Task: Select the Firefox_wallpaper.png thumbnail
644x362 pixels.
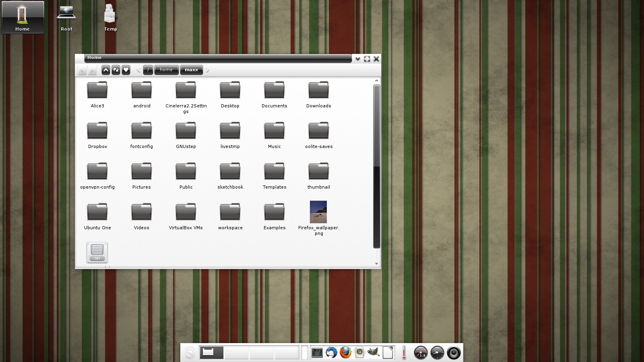Action: (x=318, y=212)
